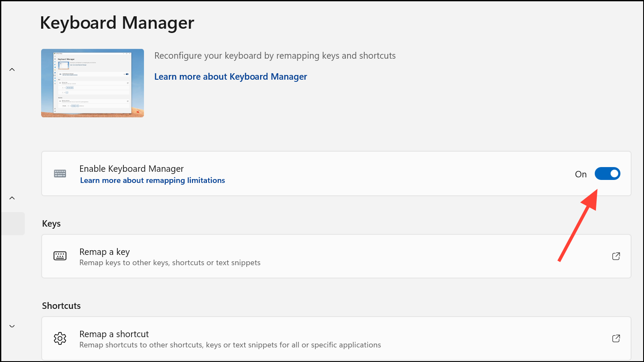The image size is (644, 362).
Task: Open Remap a key via its external-link icon
Action: 616,256
